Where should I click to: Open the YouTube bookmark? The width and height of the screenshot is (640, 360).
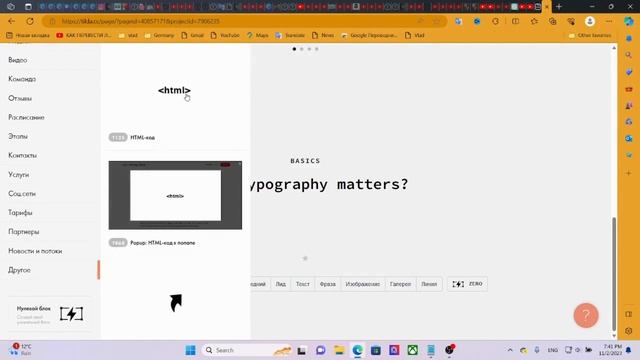[225, 36]
